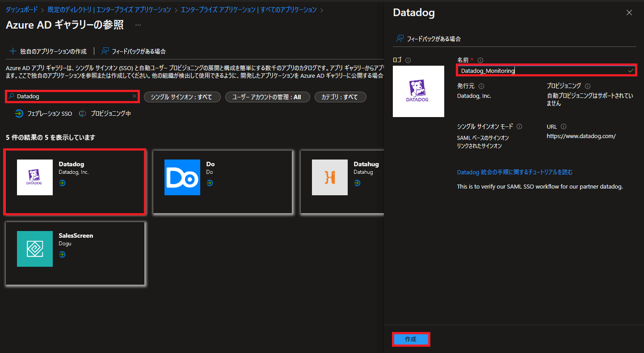
Task: Click the Federation SSO green arrow icon
Action: coord(19,113)
